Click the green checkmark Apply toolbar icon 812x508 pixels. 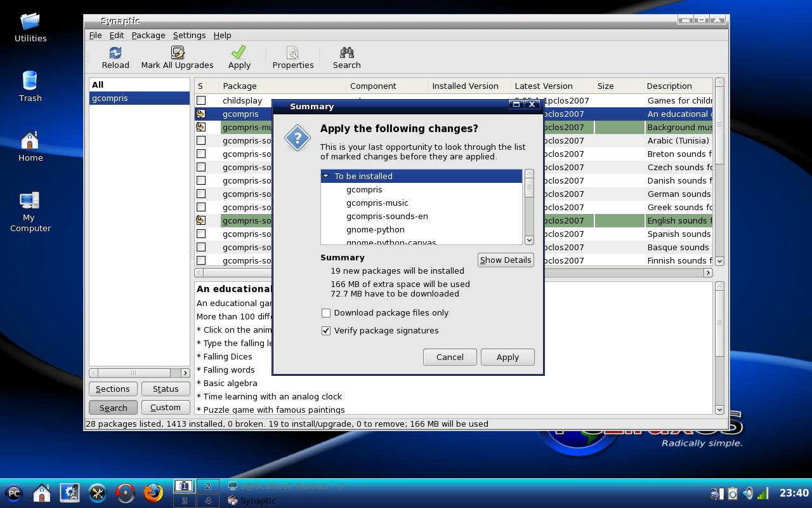tap(239, 53)
